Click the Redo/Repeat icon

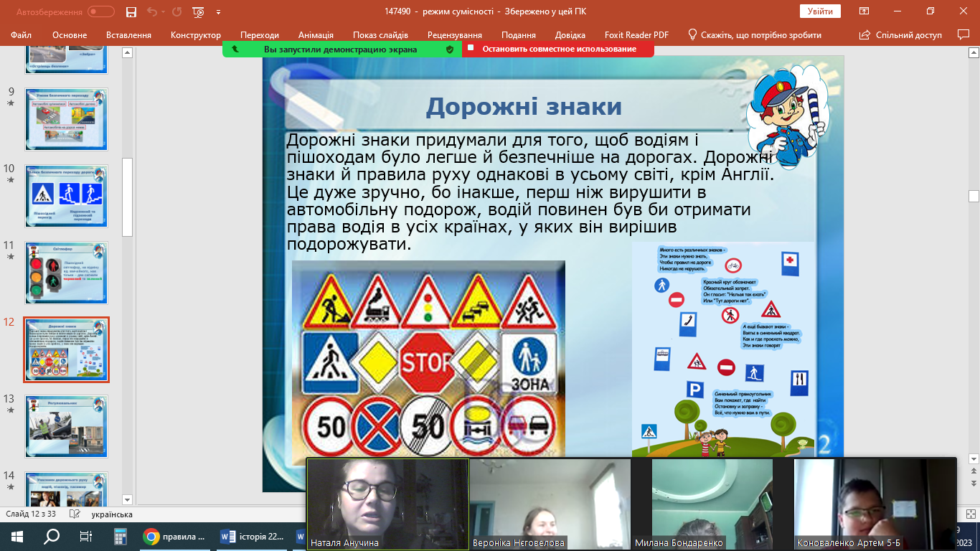[x=176, y=11]
